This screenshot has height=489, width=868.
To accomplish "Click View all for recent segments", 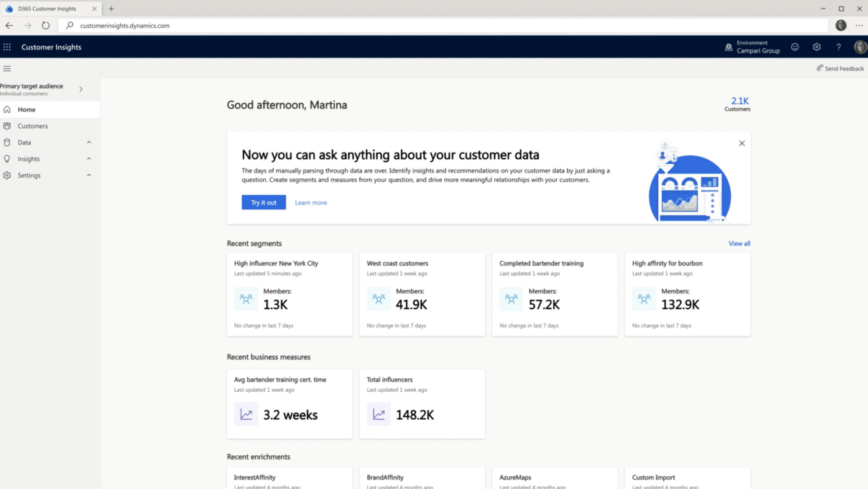I will [x=739, y=244].
